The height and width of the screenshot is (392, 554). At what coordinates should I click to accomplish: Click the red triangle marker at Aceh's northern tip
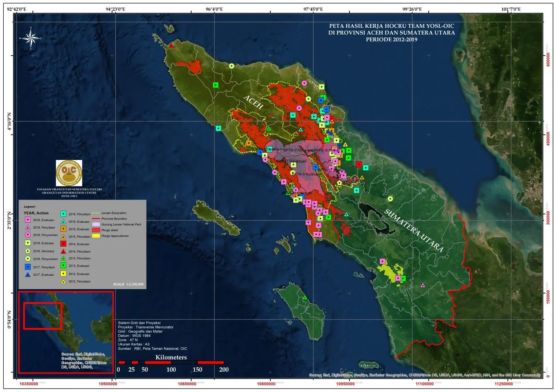171,45
